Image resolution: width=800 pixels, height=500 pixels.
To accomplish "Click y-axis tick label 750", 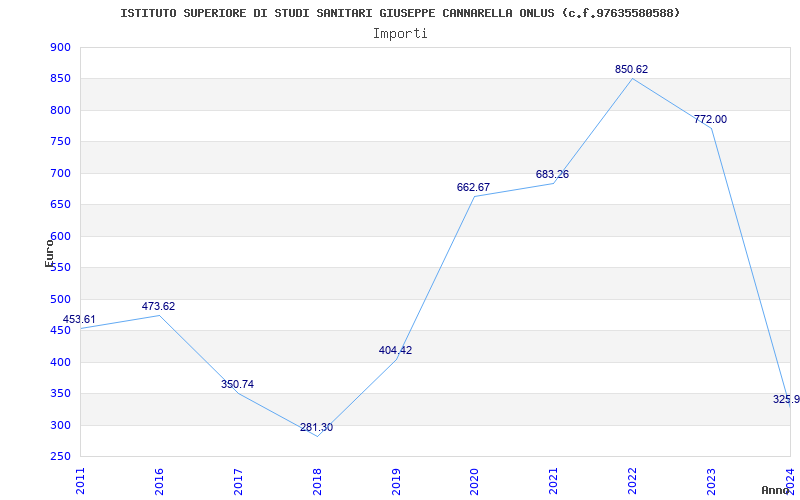I will pyautogui.click(x=60, y=142).
